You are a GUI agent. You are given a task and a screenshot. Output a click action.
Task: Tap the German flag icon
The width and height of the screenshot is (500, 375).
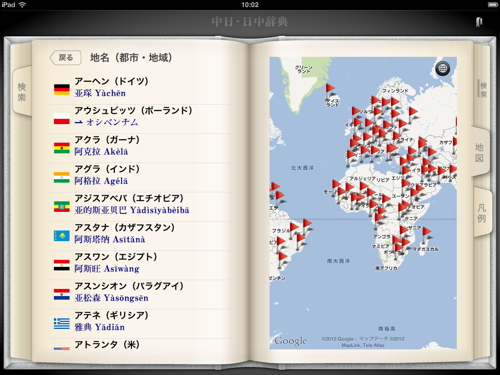[x=62, y=89]
